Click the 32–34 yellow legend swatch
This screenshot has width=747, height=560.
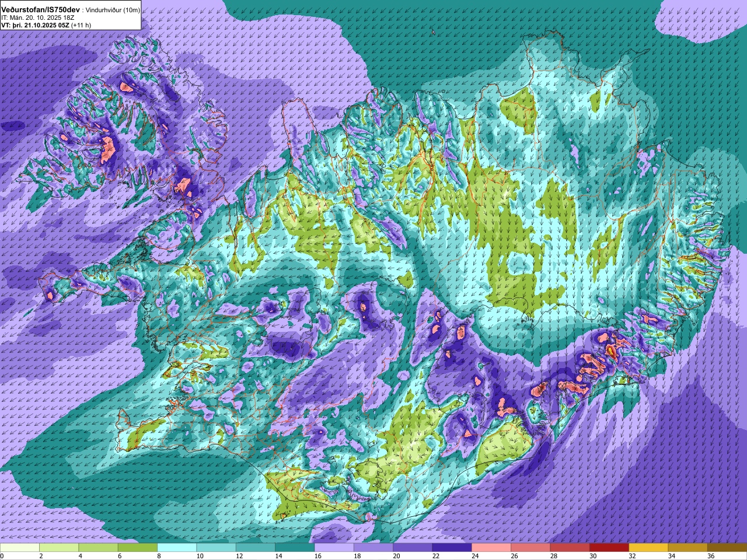[x=648, y=548]
